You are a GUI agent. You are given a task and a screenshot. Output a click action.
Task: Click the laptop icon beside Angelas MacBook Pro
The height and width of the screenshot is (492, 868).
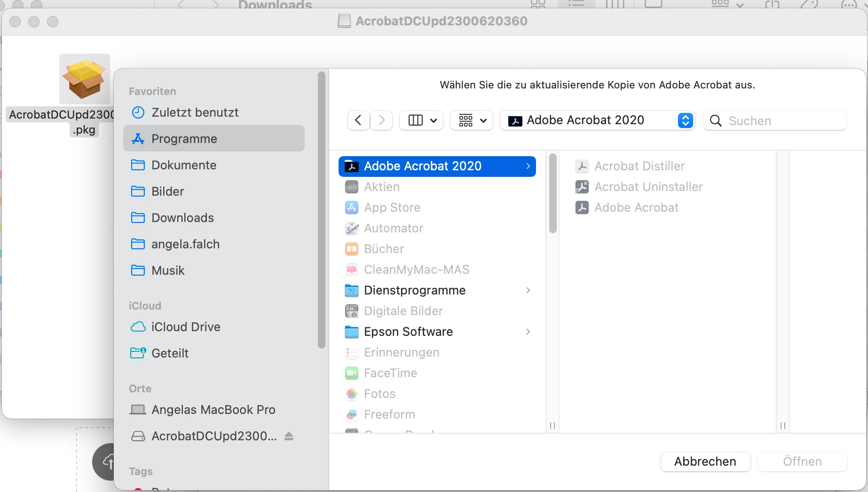click(138, 410)
